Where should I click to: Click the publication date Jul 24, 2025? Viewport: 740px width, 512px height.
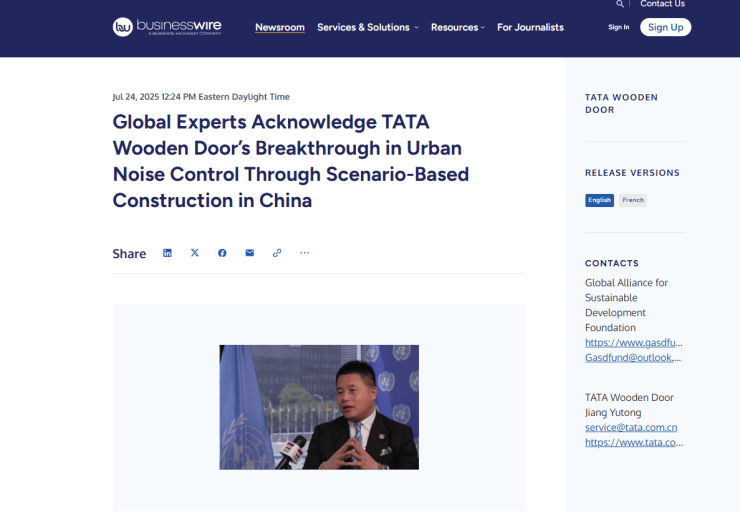coord(201,97)
